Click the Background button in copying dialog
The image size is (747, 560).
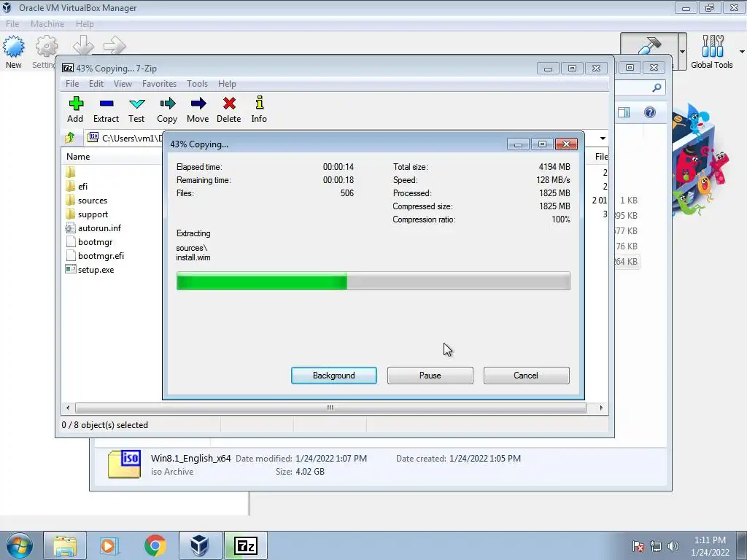[x=334, y=376]
